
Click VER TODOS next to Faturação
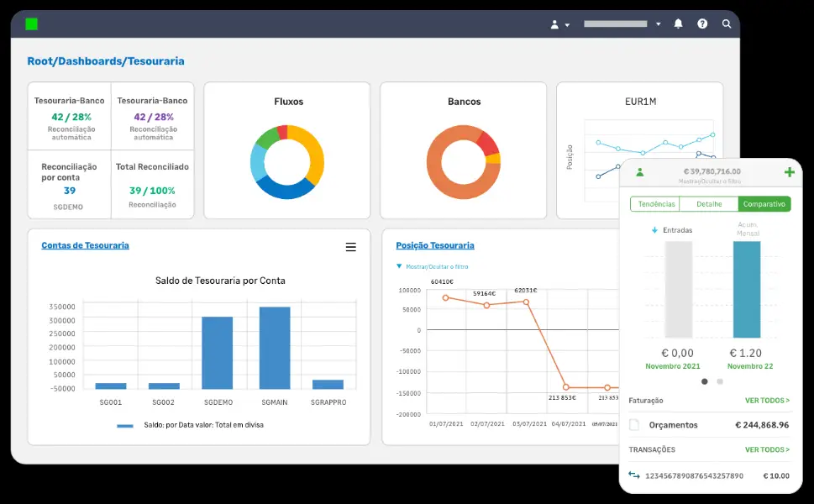point(766,401)
